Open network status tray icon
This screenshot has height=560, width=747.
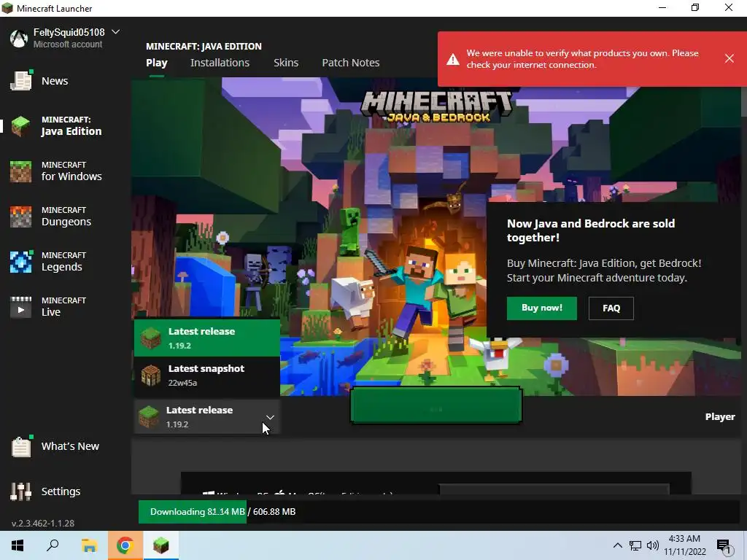(635, 545)
